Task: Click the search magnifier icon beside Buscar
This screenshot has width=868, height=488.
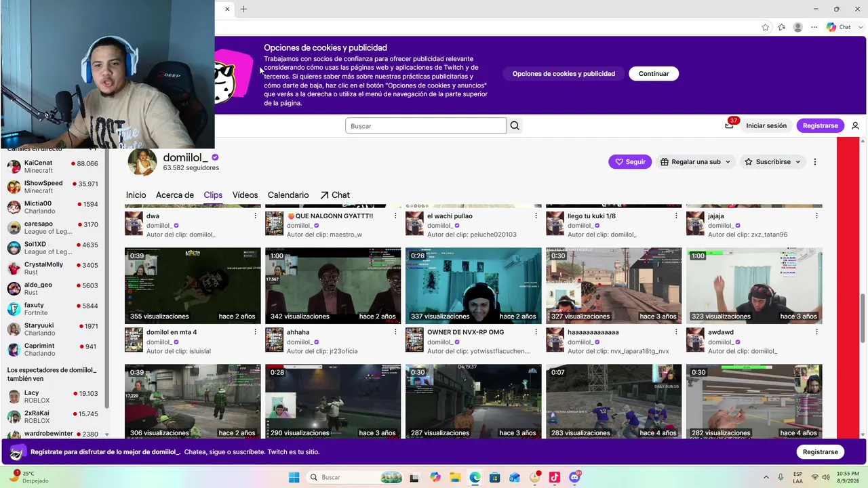Action: pyautogui.click(x=515, y=125)
